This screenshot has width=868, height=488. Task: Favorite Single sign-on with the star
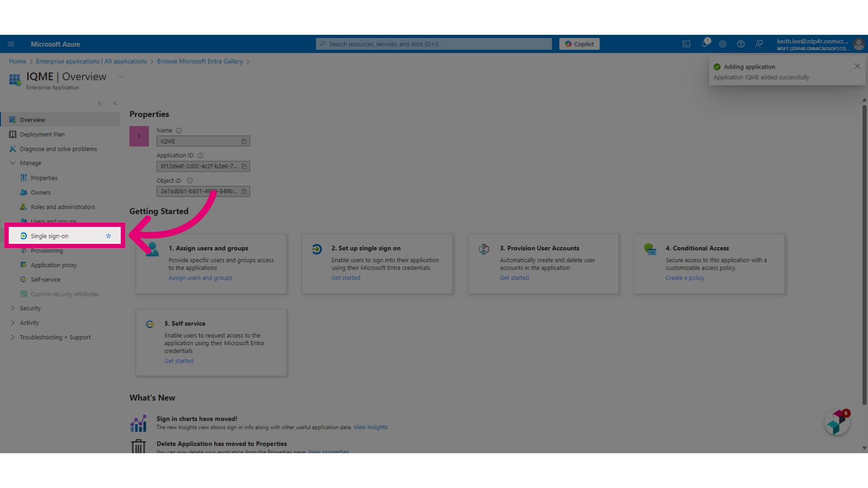pyautogui.click(x=108, y=236)
